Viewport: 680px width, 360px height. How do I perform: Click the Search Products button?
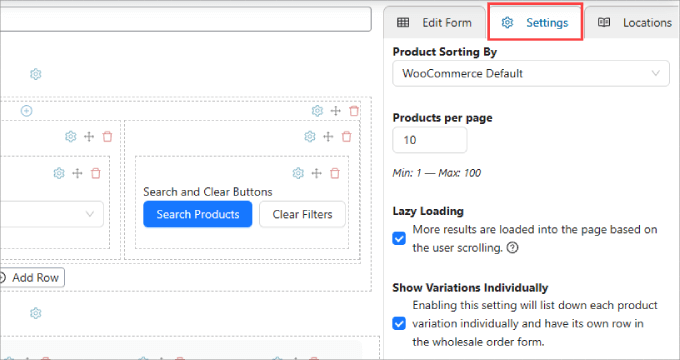(x=198, y=214)
